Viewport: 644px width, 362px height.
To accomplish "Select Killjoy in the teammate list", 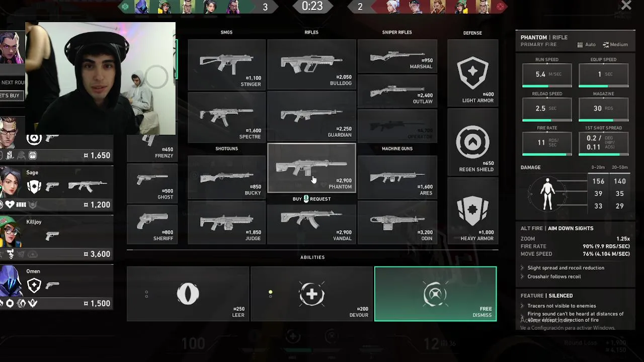I will pyautogui.click(x=56, y=238).
